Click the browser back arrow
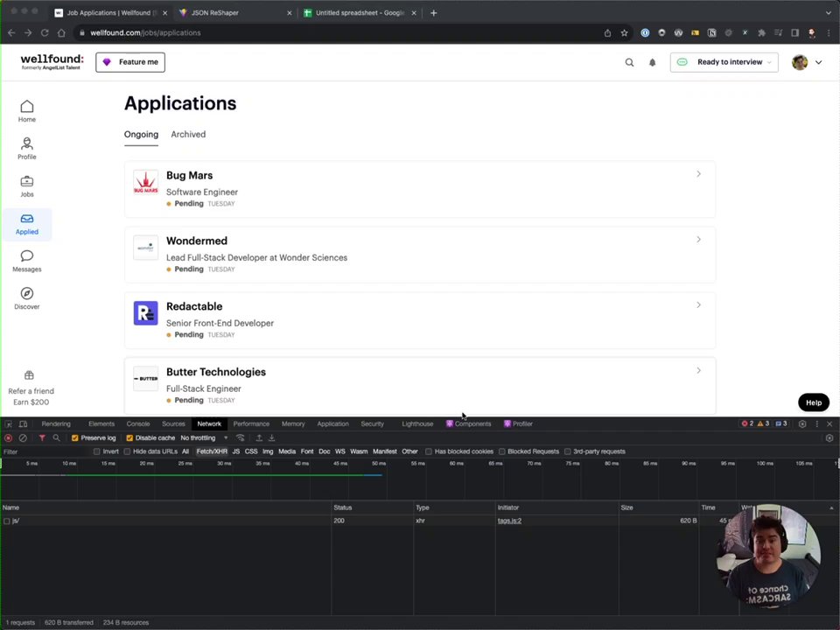 tap(11, 32)
